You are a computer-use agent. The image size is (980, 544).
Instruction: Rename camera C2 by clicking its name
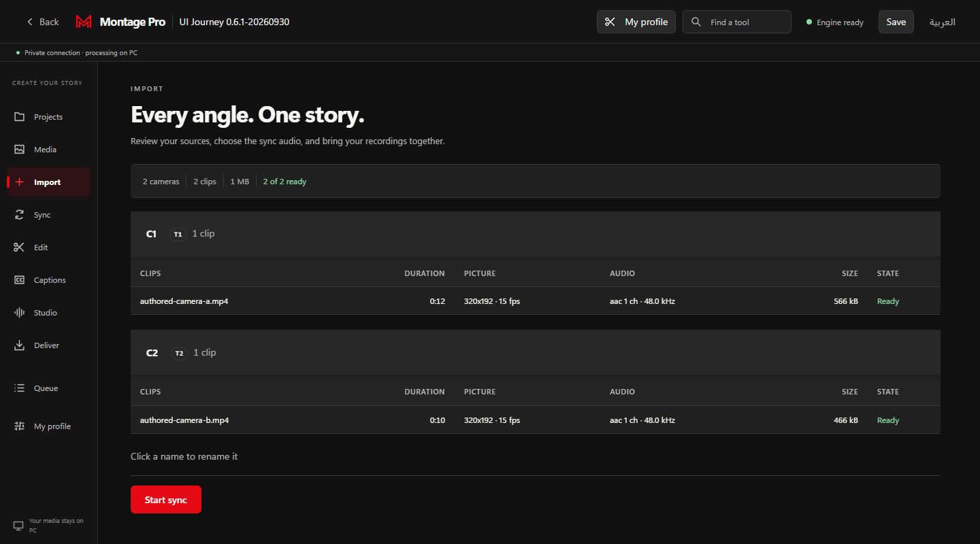pos(152,353)
